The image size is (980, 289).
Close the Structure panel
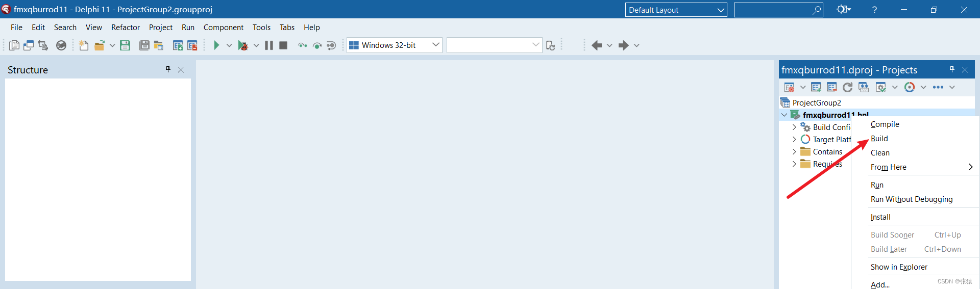[181, 69]
